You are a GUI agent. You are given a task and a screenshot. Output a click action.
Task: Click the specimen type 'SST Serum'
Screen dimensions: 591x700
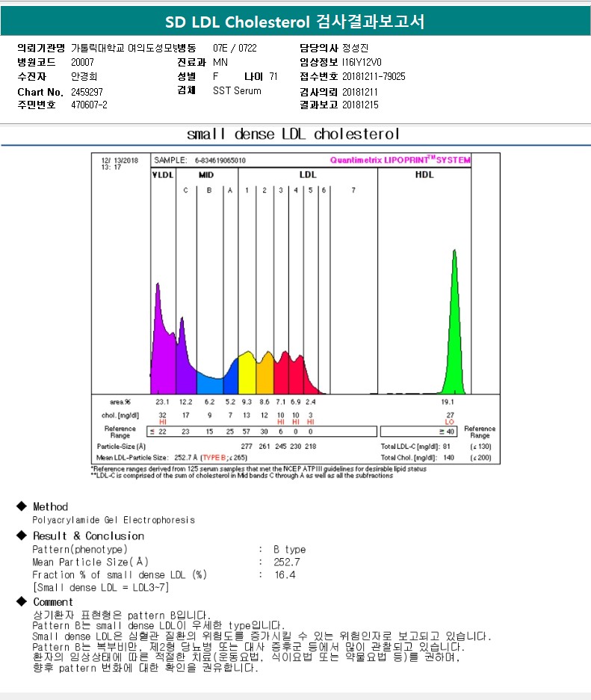tap(237, 90)
